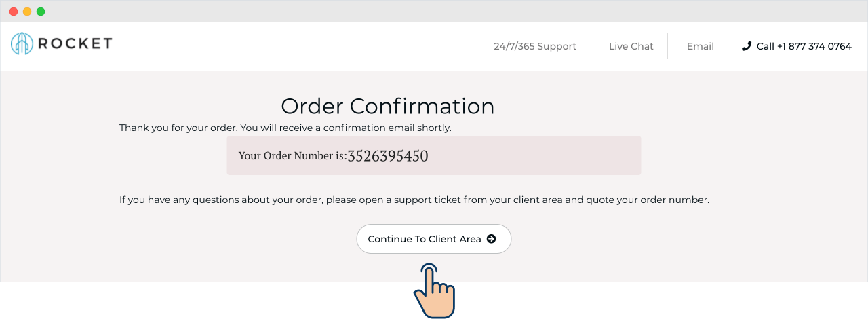The image size is (868, 319).
Task: Click the 'Your Order Number is:' label
Action: 292,156
